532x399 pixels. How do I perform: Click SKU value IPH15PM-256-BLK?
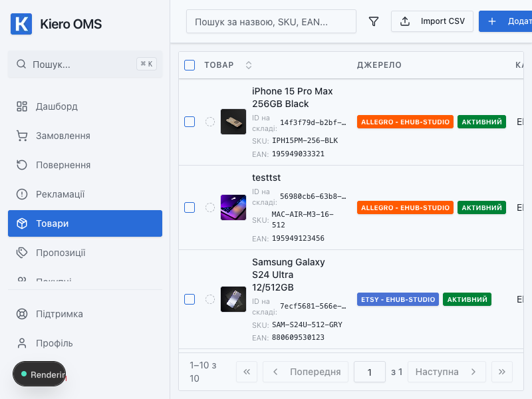pyautogui.click(x=305, y=140)
